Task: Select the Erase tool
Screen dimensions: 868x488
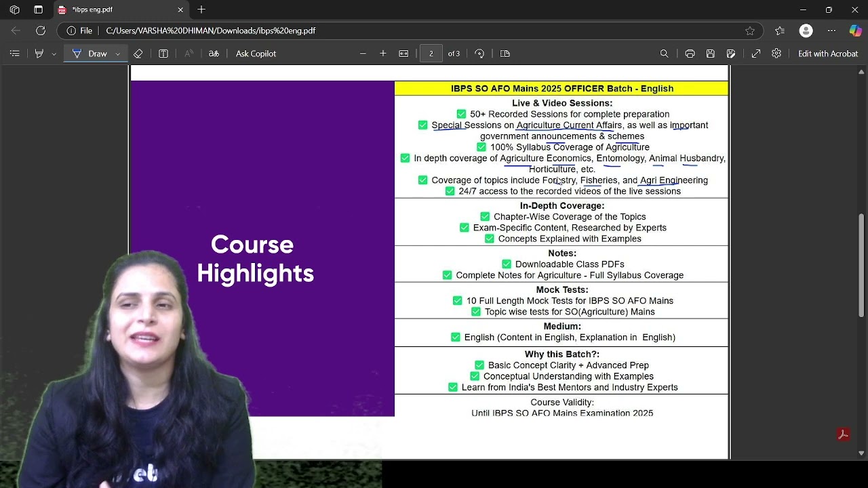Action: (x=138, y=54)
